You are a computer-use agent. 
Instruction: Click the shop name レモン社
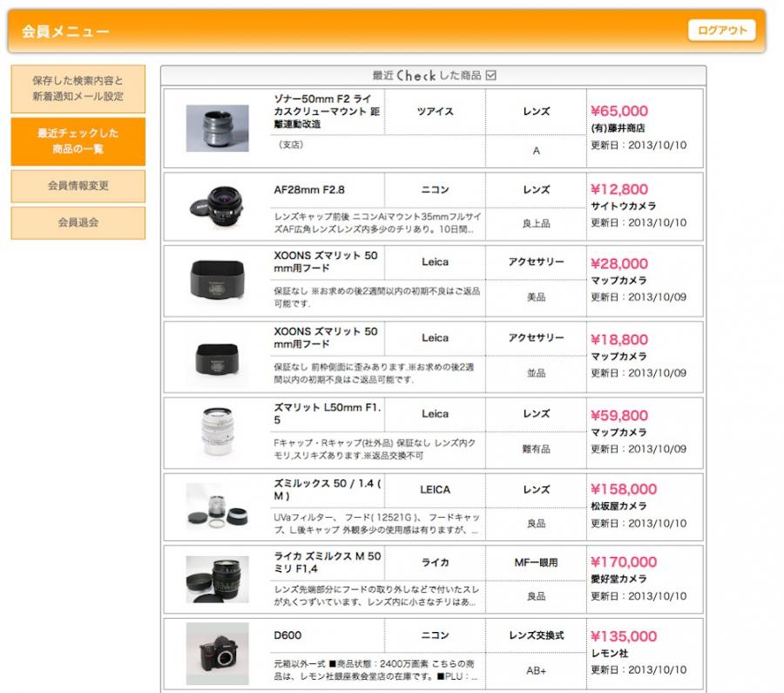point(609,653)
